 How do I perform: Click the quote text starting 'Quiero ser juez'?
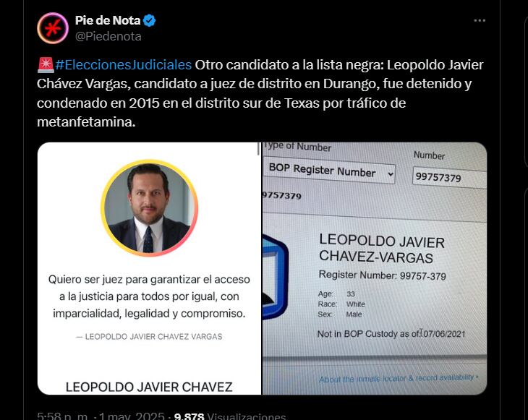pyautogui.click(x=149, y=296)
